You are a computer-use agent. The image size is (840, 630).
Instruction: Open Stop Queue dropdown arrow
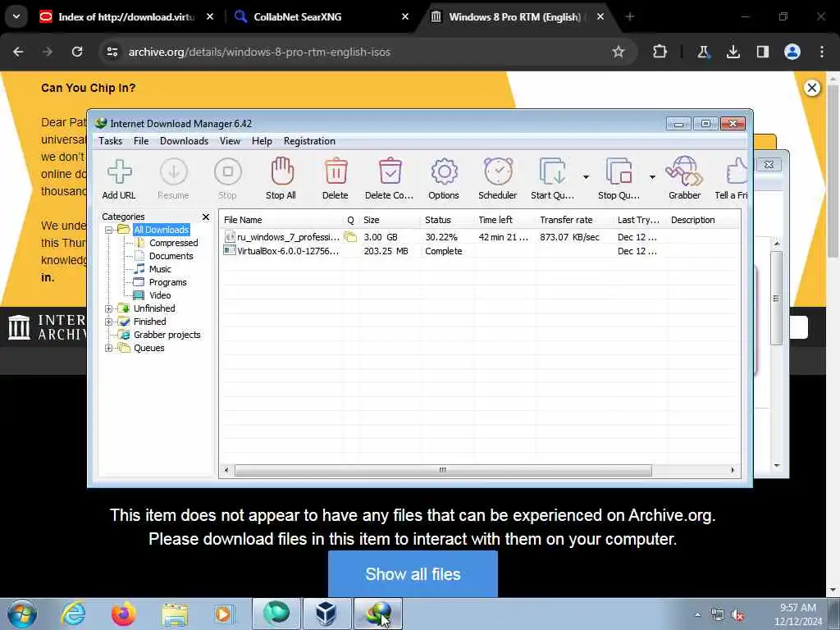652,177
